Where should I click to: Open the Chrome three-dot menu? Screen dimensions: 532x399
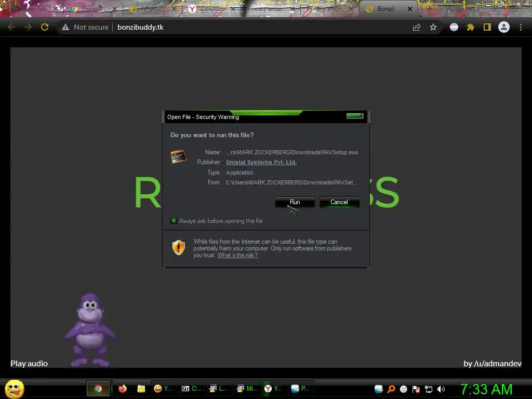click(521, 27)
